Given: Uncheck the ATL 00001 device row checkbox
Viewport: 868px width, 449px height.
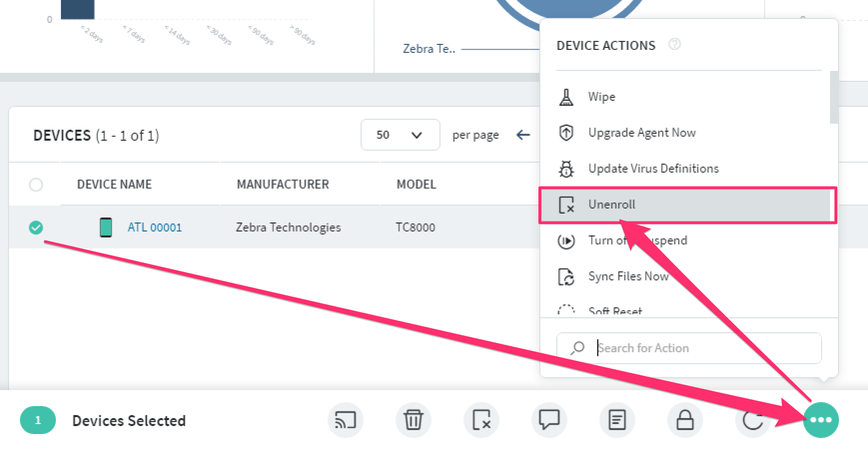Looking at the screenshot, I should click(x=36, y=227).
